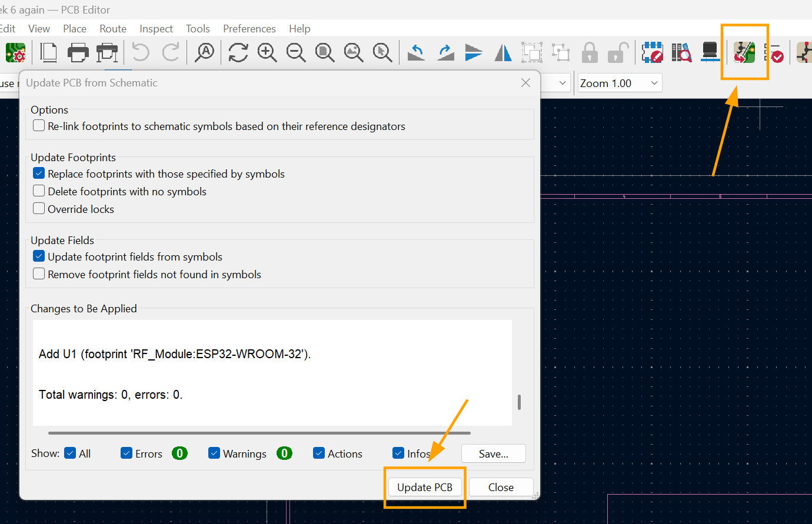Open the Board Setup dialog
812x524 pixels.
[x=15, y=52]
